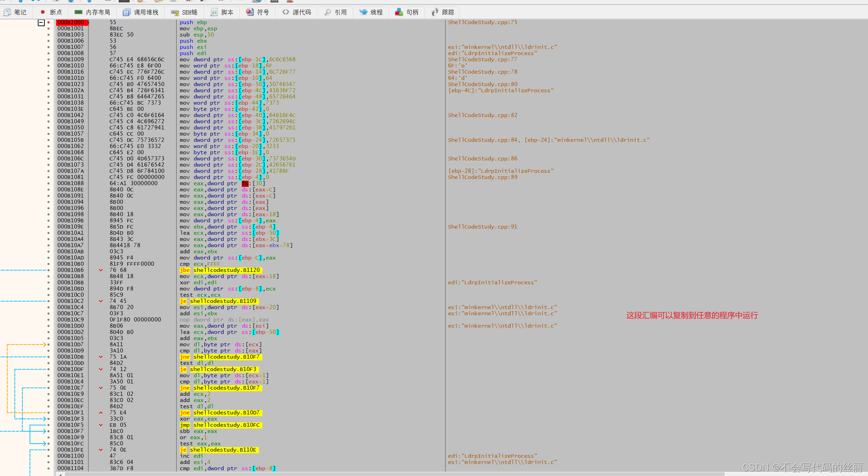Click the 'inc edi' instruction
This screenshot has width=868, height=476.
[x=192, y=456]
